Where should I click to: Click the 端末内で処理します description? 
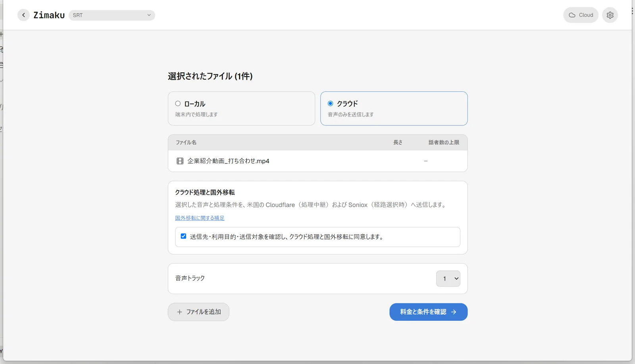(x=196, y=114)
